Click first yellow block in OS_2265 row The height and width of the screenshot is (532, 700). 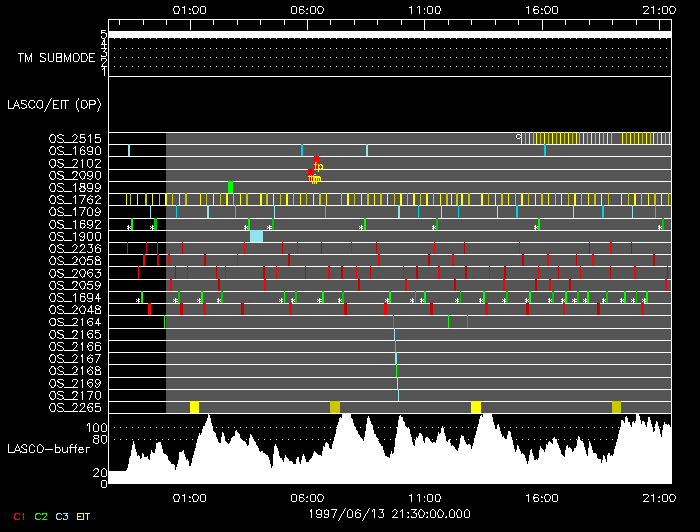(194, 407)
